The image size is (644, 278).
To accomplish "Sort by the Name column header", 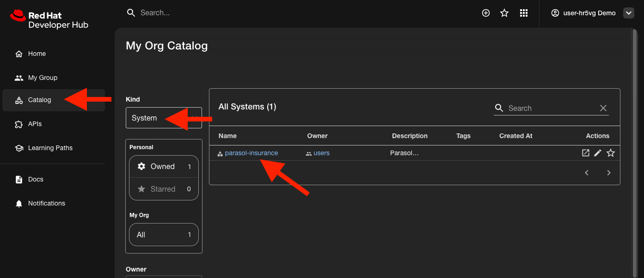I will 227,136.
